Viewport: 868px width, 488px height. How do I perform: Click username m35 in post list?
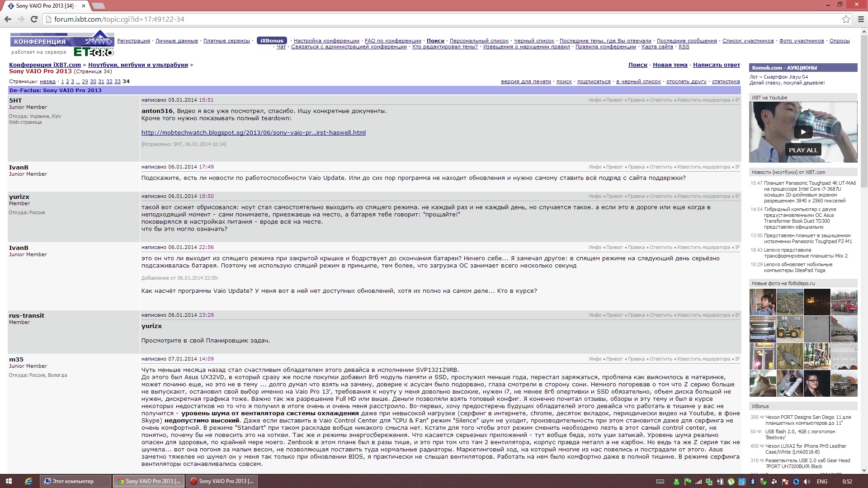pos(16,359)
